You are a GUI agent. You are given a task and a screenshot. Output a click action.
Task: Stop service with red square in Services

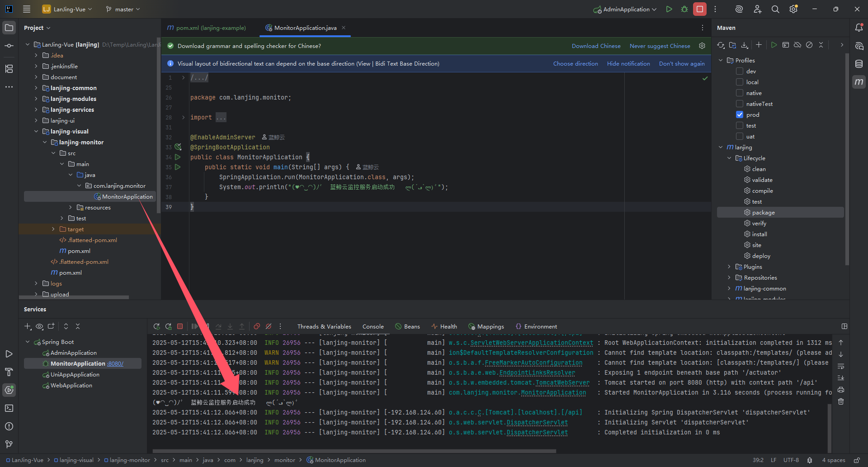[180, 326]
